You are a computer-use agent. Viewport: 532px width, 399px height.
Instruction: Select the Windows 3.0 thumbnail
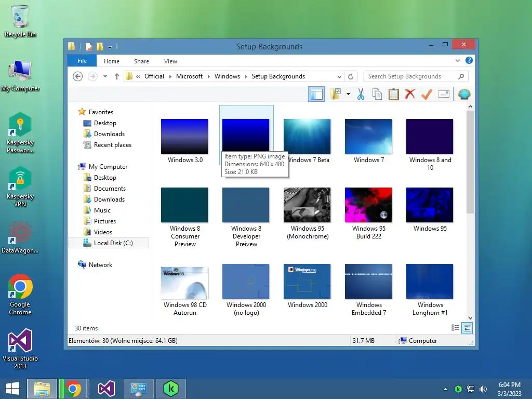pos(184,137)
